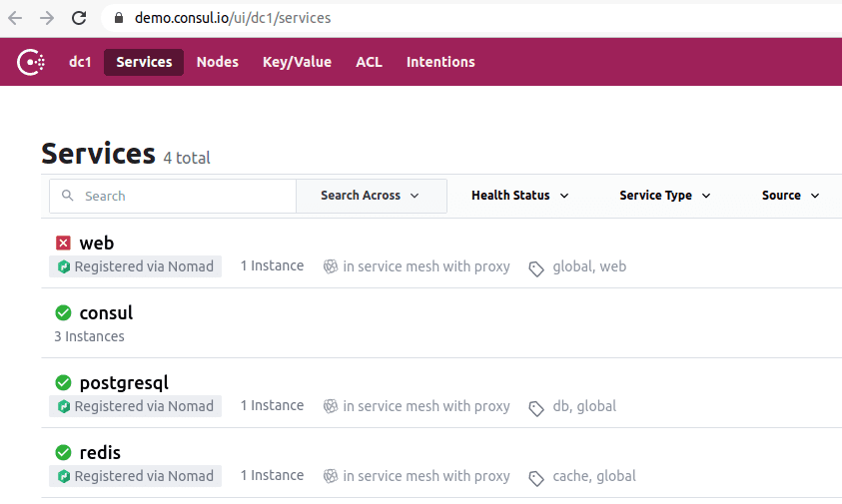Click the padlock icon in the address bar
The height and width of the screenshot is (504, 842).
pyautogui.click(x=119, y=18)
